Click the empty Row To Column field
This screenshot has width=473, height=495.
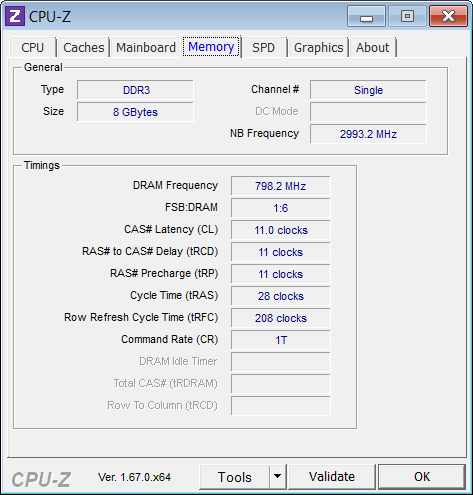coord(281,406)
